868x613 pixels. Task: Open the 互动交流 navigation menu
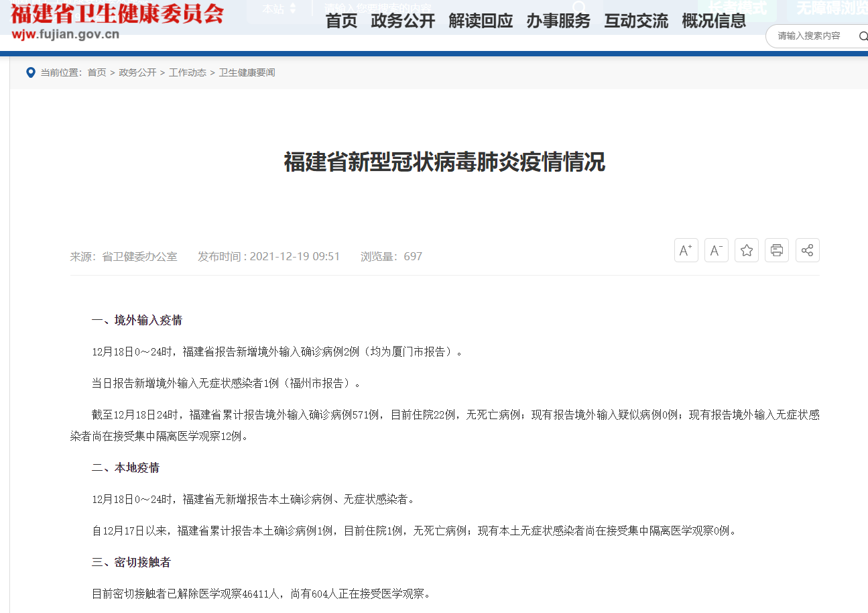tap(636, 21)
